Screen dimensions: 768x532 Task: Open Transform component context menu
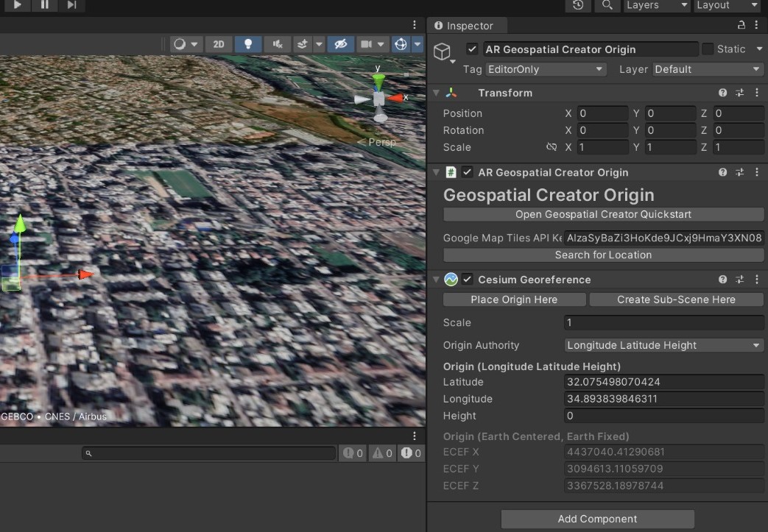tap(757, 93)
